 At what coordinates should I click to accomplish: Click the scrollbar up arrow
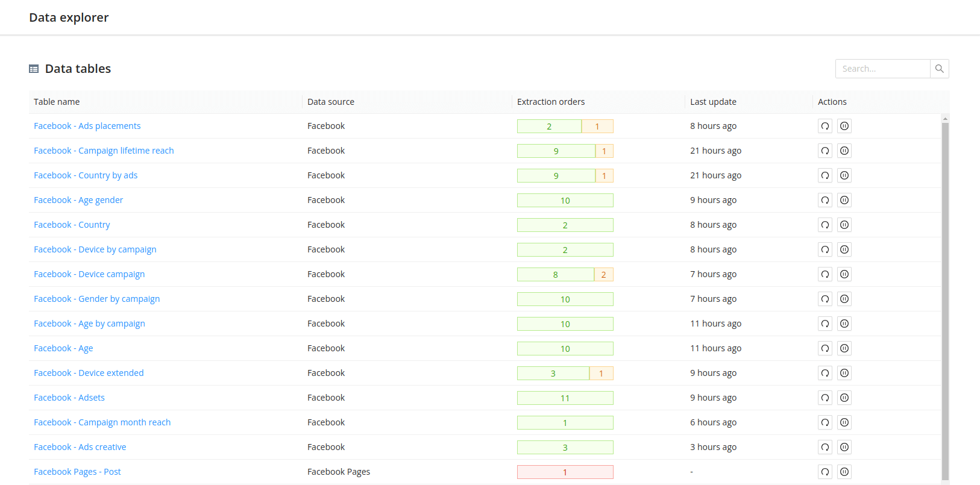pyautogui.click(x=945, y=119)
